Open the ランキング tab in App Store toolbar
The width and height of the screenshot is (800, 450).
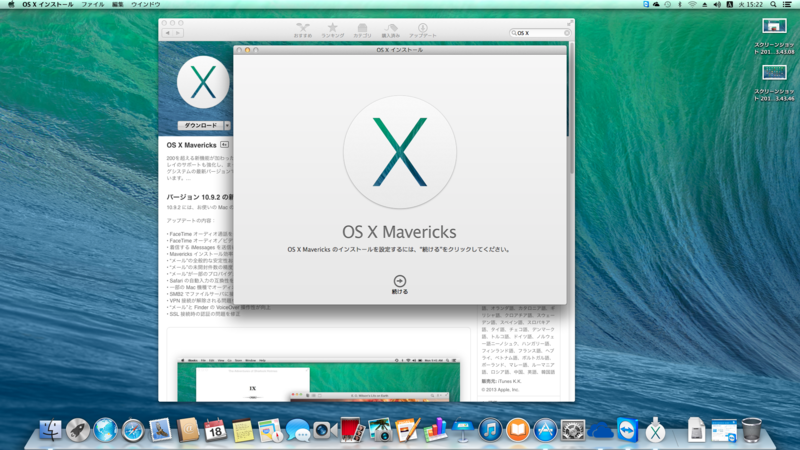(333, 31)
